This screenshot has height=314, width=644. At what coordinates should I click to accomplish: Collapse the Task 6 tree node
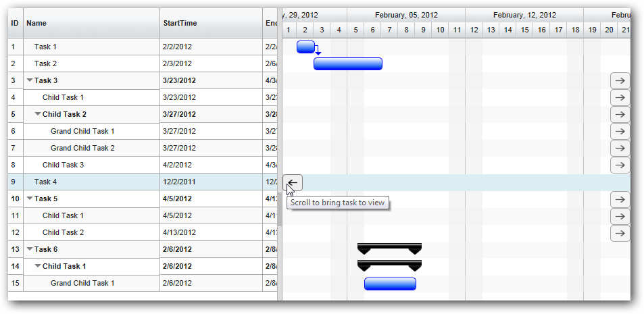coord(30,249)
